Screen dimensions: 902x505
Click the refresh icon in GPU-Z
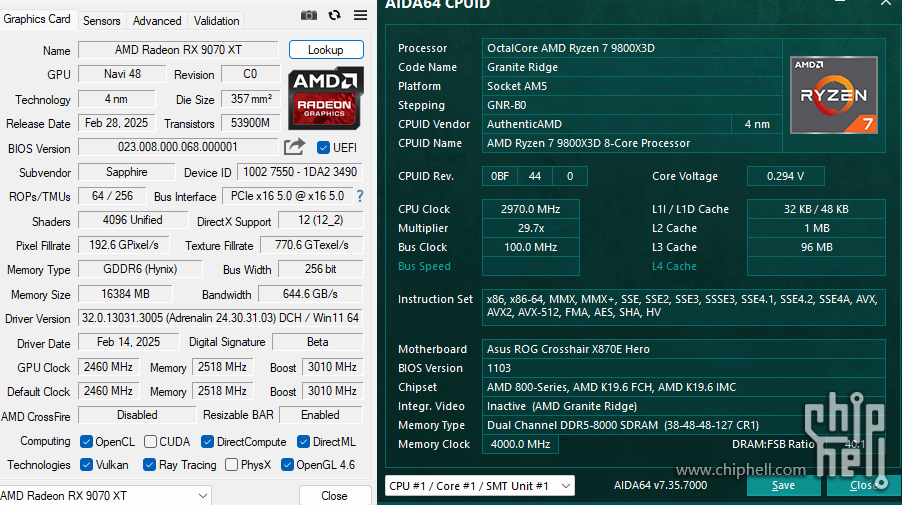coord(334,15)
